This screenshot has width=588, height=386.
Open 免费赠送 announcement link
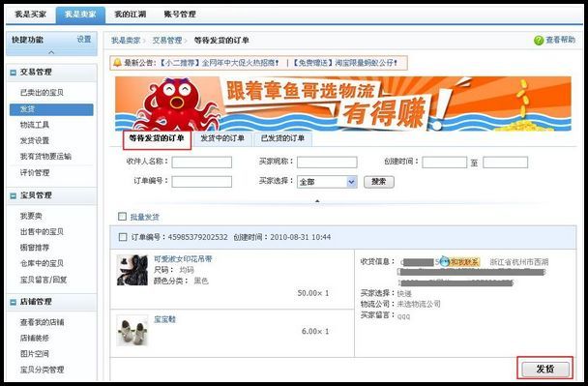tap(344, 63)
